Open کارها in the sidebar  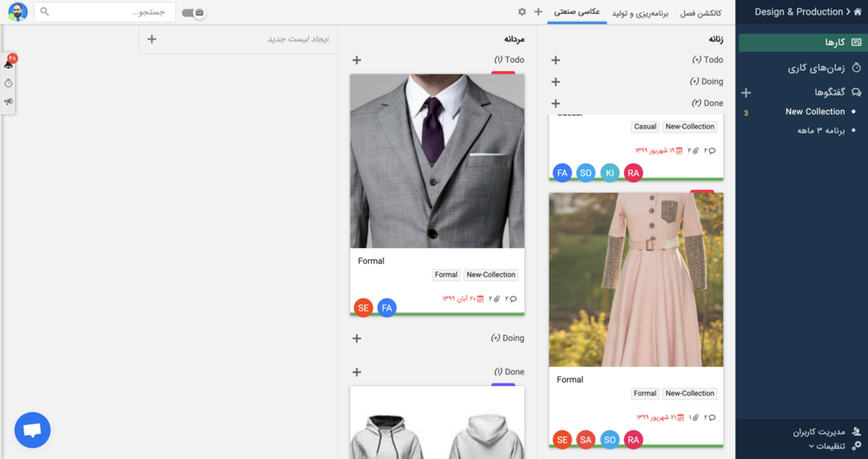(x=803, y=43)
